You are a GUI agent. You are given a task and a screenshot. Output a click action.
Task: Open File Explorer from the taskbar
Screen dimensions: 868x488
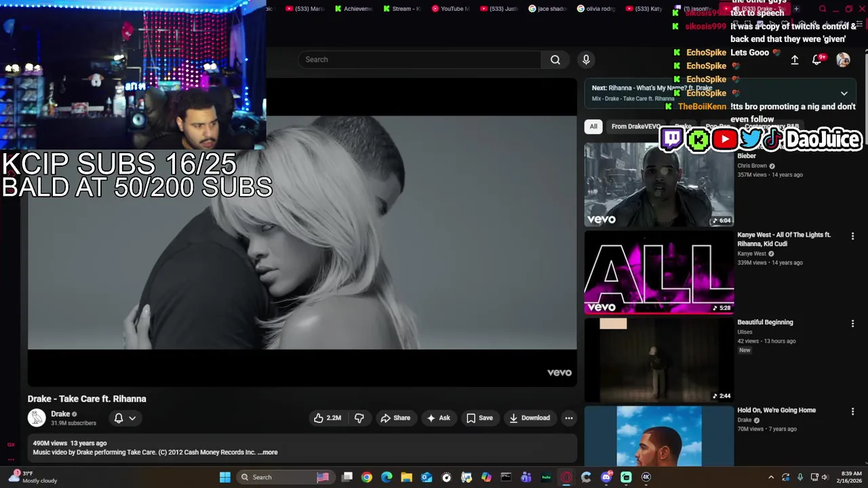(406, 477)
